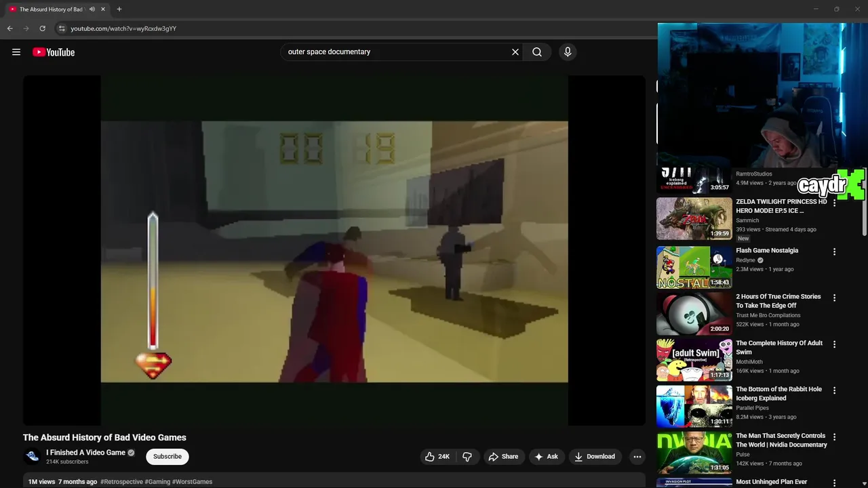Open 2 Hours Of True Crime thumbnail

tap(694, 314)
